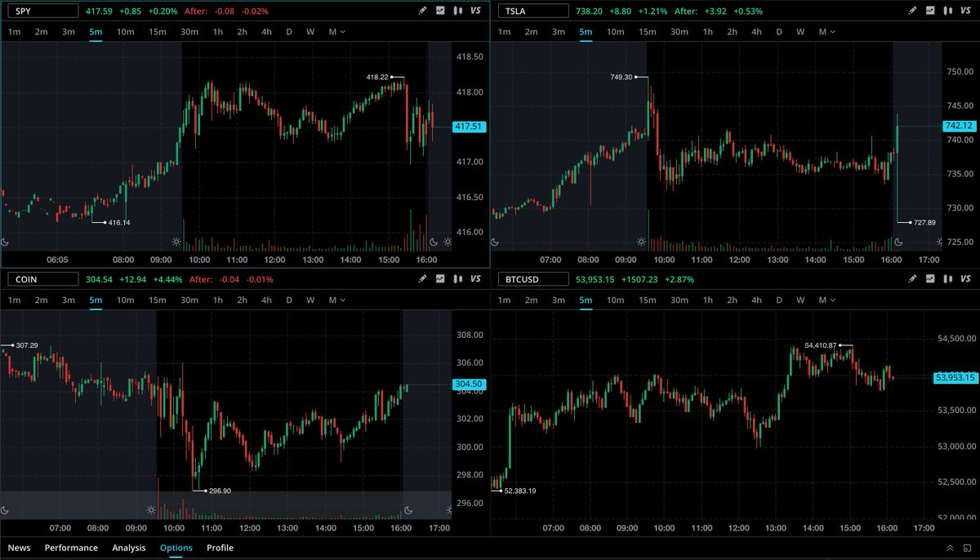Change the candlestick chart type on COIN chart
This screenshot has width=980, height=560.
point(457,278)
